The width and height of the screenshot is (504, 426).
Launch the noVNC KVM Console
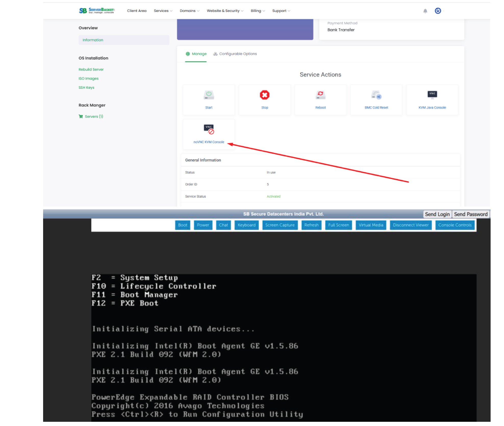click(209, 134)
